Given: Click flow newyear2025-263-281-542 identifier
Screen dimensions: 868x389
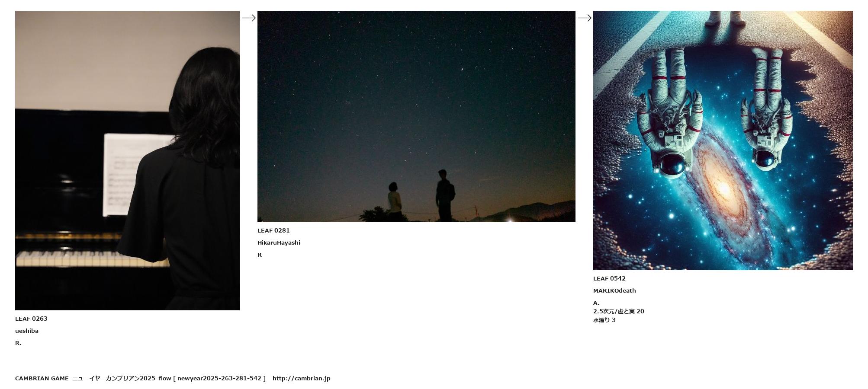Looking at the screenshot, I should click(x=212, y=378).
